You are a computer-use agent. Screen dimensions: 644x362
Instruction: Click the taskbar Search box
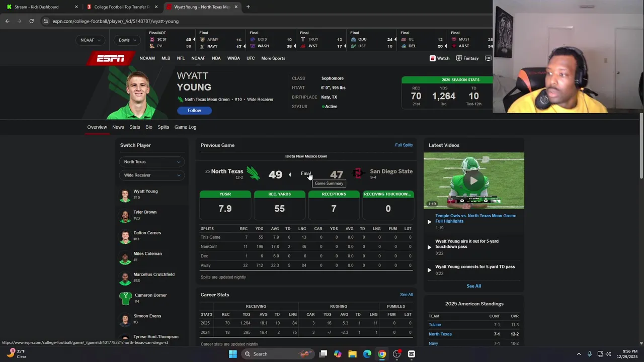pos(277,354)
